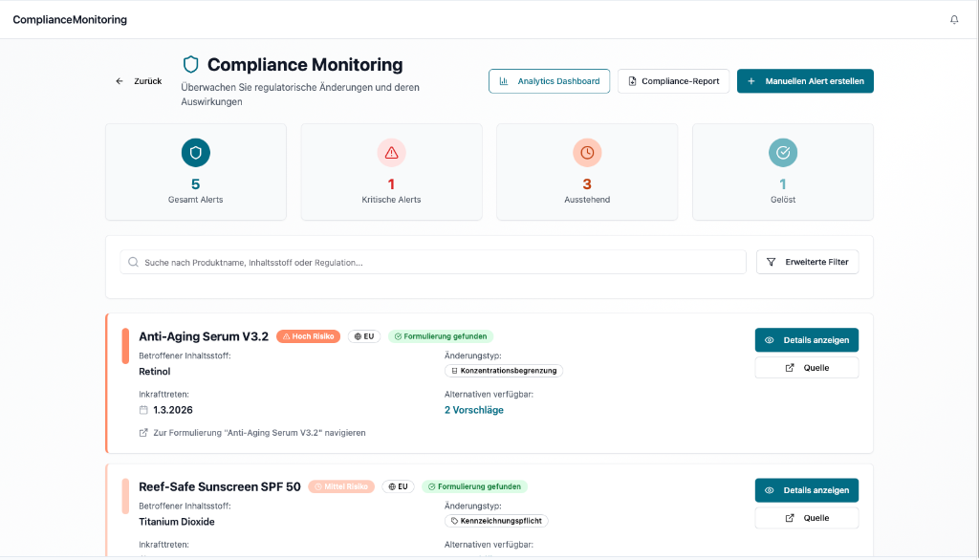The height and width of the screenshot is (560, 979).
Task: Click the shield icon beside Compliance Monitoring title
Action: click(x=191, y=65)
